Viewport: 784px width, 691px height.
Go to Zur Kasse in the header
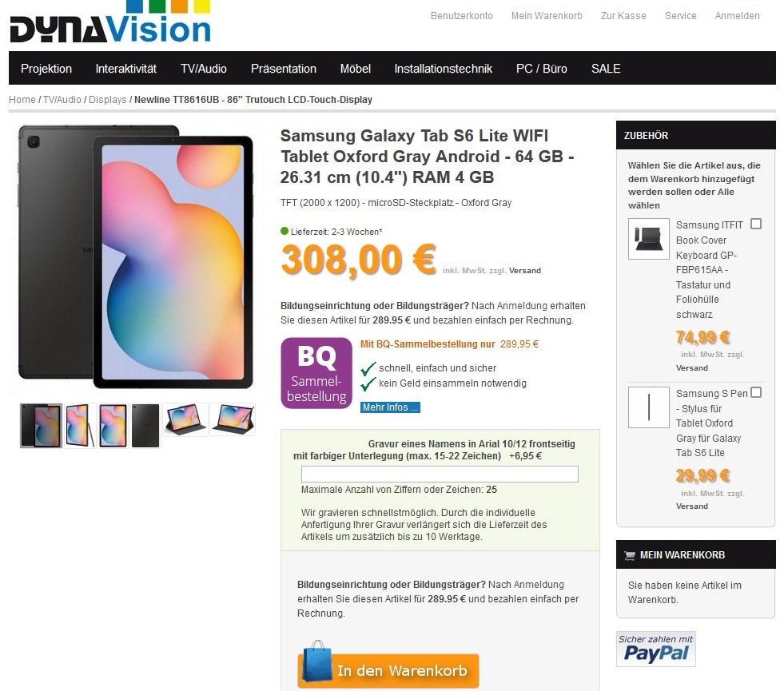623,16
